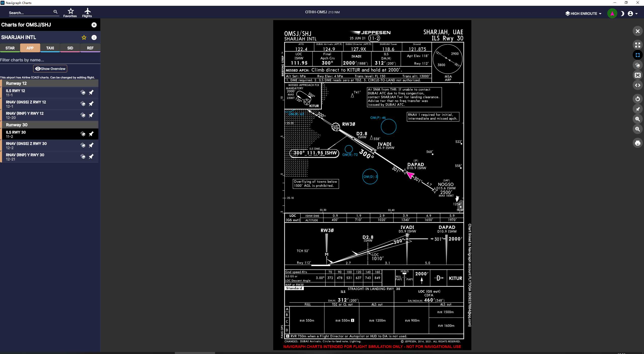Toggle night mode moon icon

(622, 14)
